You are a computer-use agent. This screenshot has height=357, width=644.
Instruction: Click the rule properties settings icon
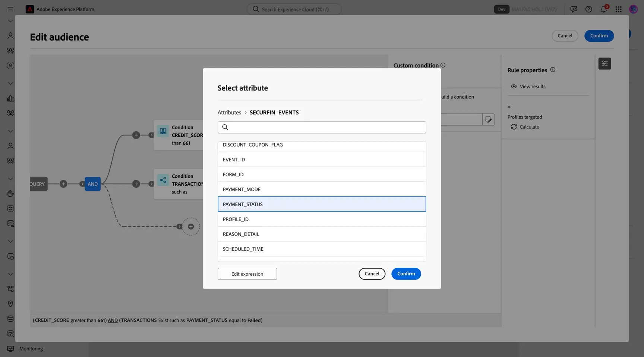click(604, 64)
